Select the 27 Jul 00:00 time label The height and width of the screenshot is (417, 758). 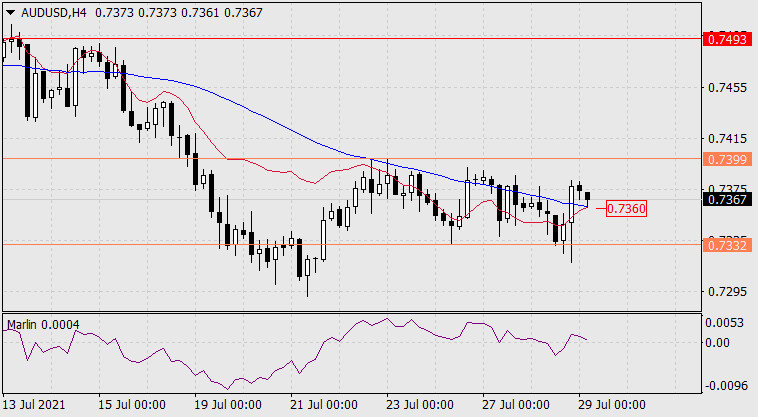click(x=516, y=404)
